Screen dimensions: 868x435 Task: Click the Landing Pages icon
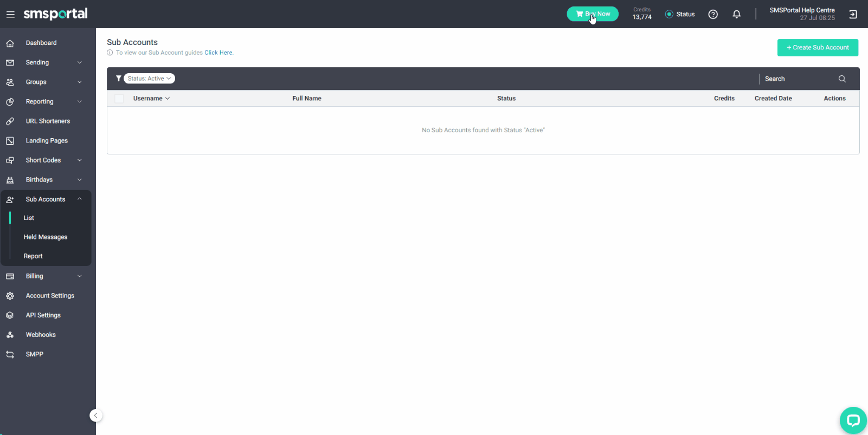(x=10, y=141)
